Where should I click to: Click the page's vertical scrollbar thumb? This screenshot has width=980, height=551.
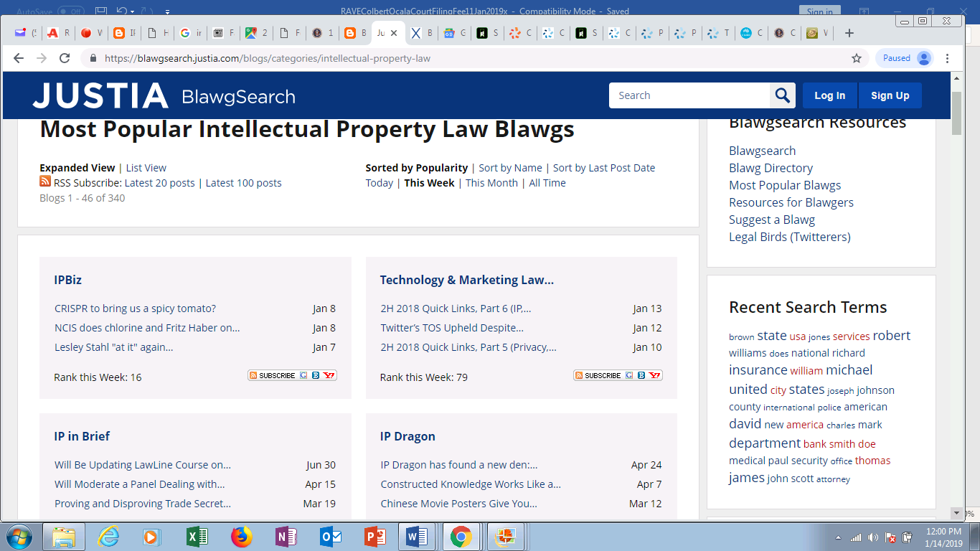[x=956, y=113]
